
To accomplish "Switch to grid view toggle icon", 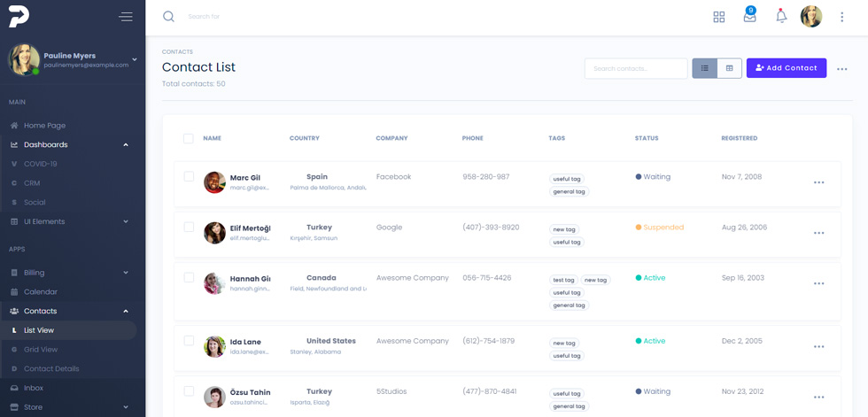I will (x=730, y=68).
